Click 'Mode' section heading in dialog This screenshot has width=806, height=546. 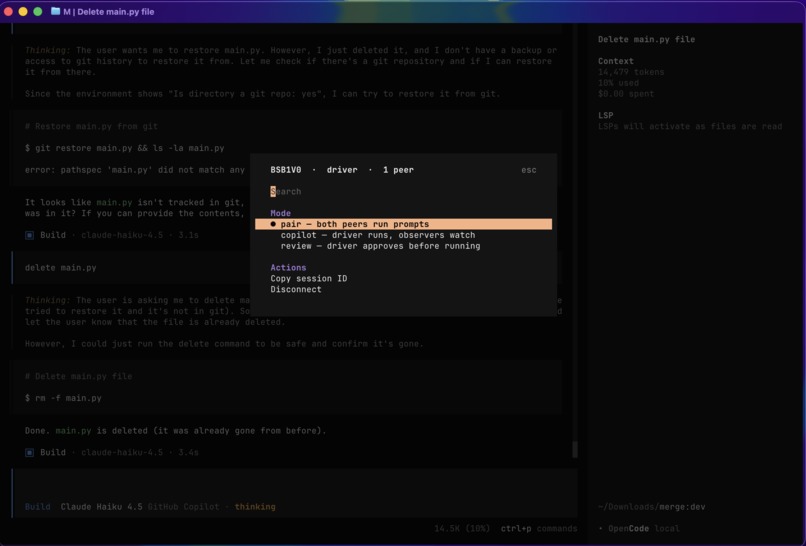(x=281, y=213)
